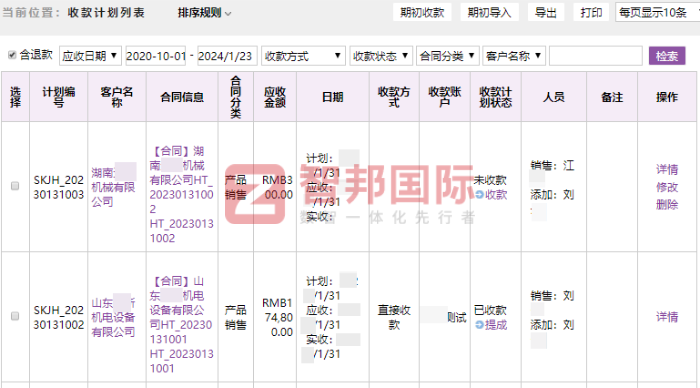Click the start date field 2020-10-01

click(x=155, y=56)
